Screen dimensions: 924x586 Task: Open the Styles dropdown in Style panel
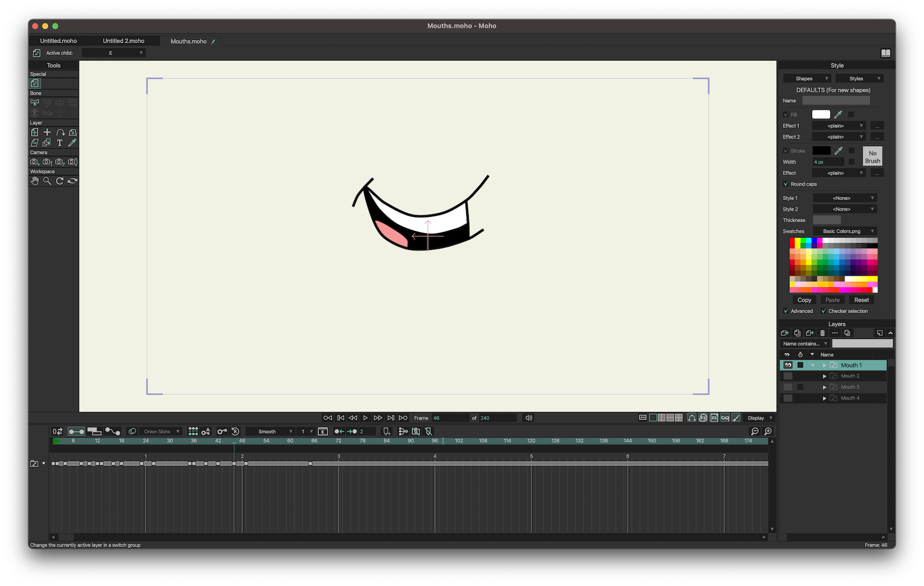click(x=859, y=79)
